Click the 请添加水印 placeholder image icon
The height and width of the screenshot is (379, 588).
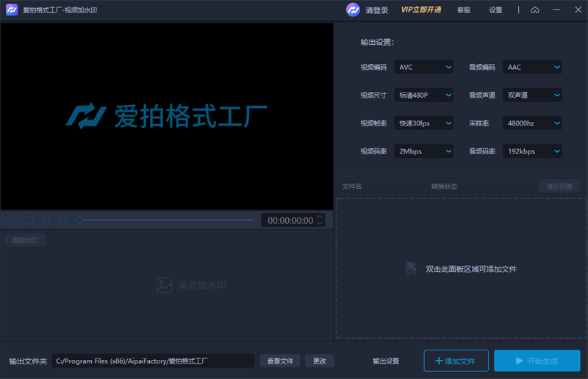pyautogui.click(x=164, y=285)
